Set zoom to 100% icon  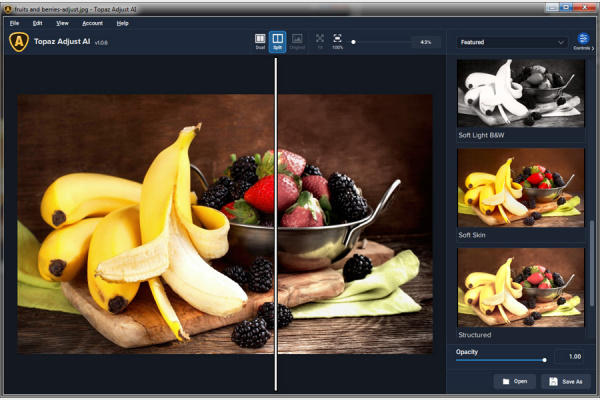[338, 41]
